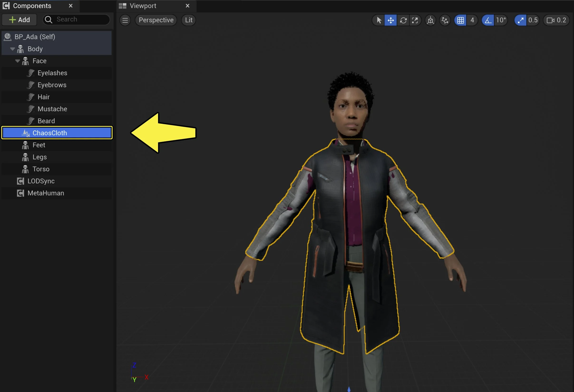Open Lit view mode dropdown

click(189, 20)
